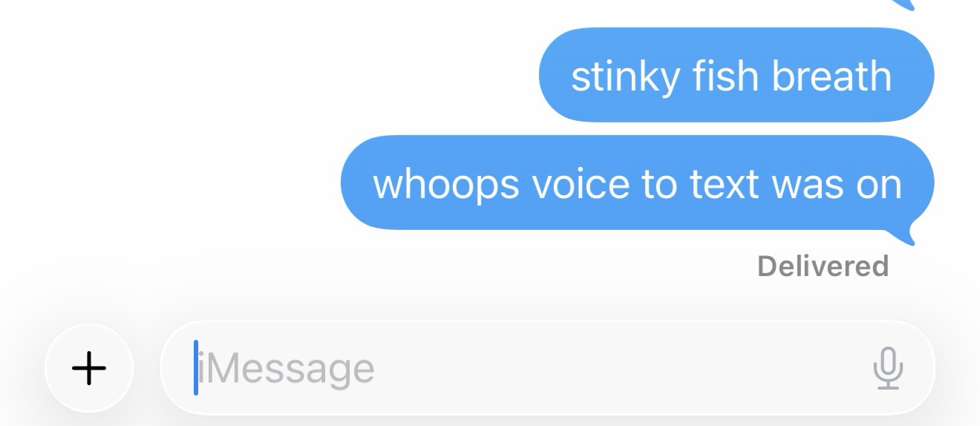The width and height of the screenshot is (980, 426).
Task: Start dictation with the microphone icon
Action: [887, 368]
